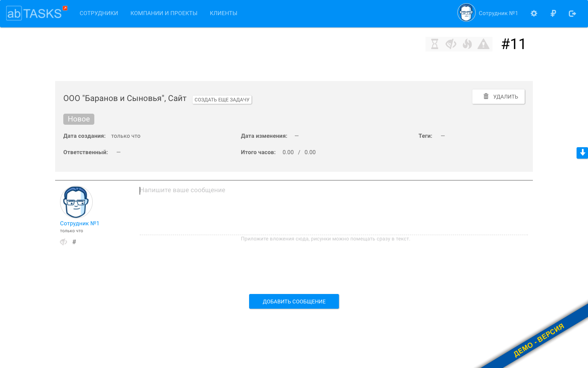Viewport: 588px width, 368px height.
Task: Log out using the exit icon
Action: tap(572, 13)
